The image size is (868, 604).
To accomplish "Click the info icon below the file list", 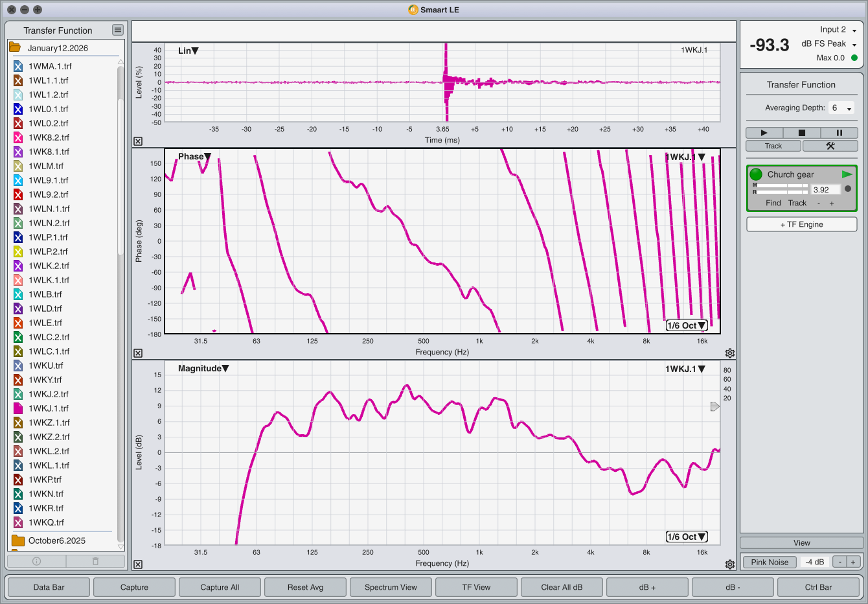I will pos(36,561).
